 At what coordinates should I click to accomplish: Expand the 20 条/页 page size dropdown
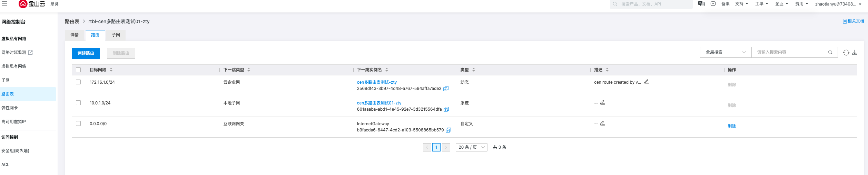(x=471, y=147)
